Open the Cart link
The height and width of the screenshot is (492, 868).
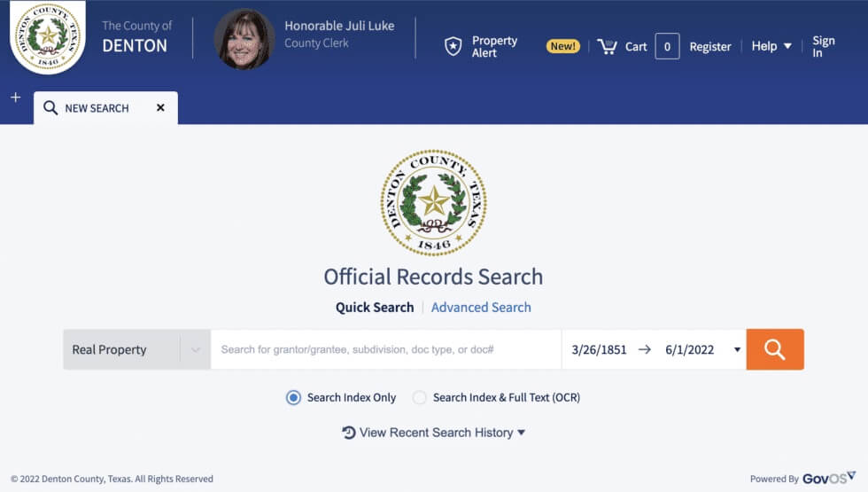tap(636, 46)
